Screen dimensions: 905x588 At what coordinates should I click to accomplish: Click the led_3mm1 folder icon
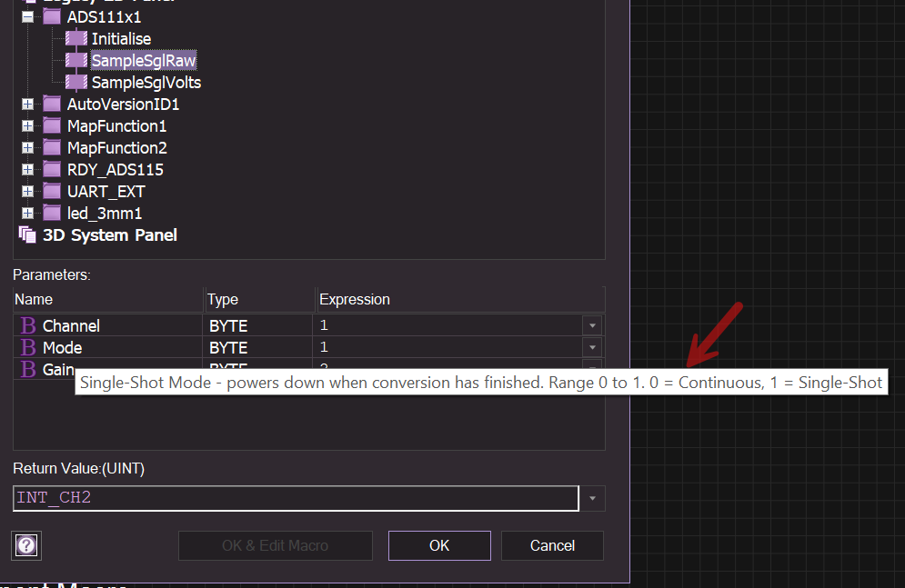52,214
